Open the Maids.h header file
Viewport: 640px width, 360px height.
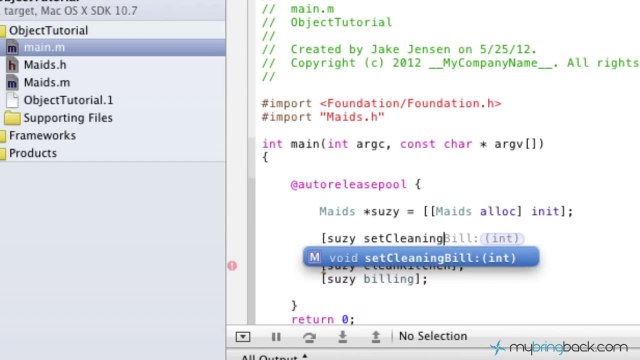45,65
